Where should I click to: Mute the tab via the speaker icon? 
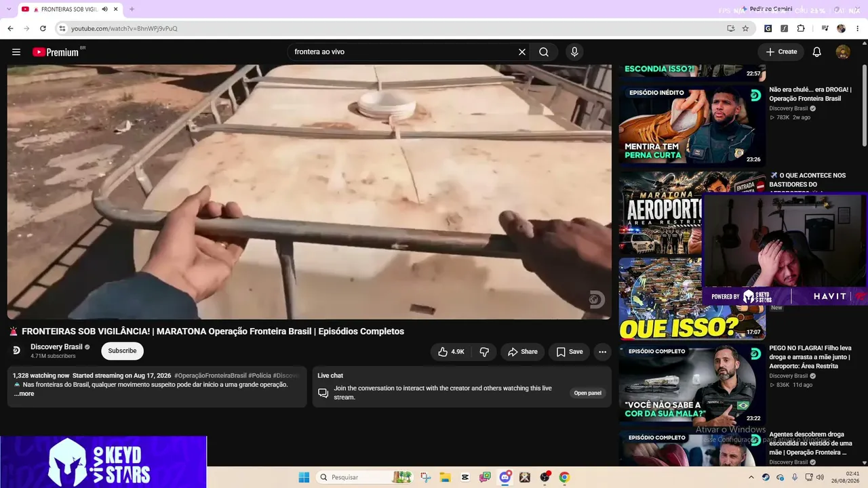105,9
